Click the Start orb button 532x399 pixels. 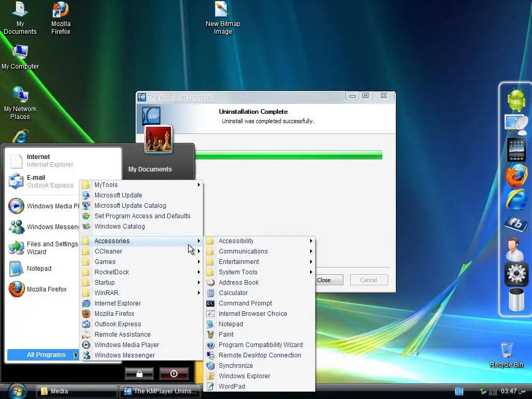(x=17, y=391)
